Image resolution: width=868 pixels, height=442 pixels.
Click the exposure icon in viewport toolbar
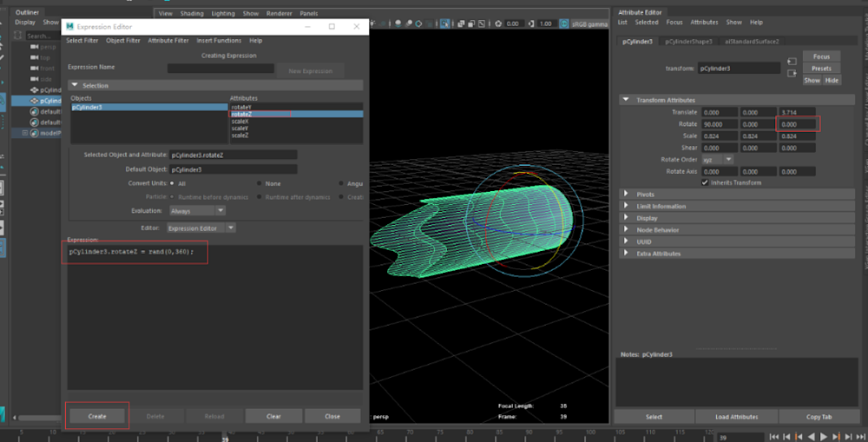click(498, 23)
